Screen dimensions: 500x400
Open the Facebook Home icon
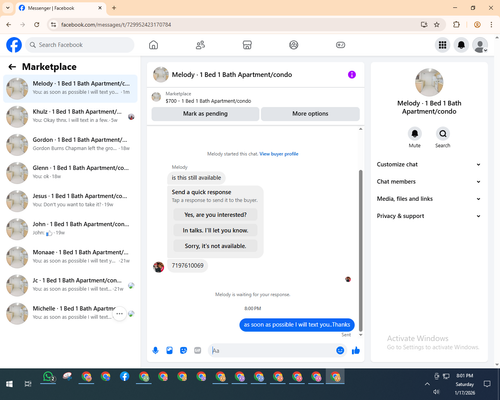(153, 45)
